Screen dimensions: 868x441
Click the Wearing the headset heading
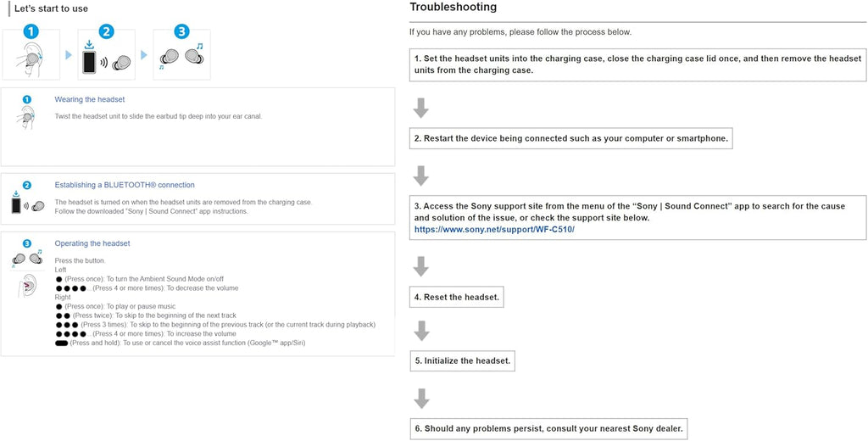(90, 100)
